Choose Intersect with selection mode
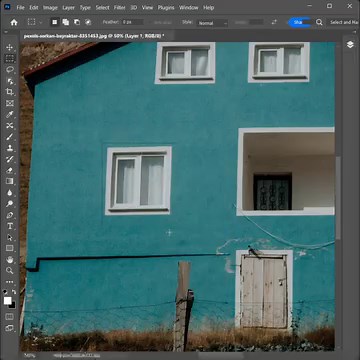The image size is (360, 360). tap(88, 22)
